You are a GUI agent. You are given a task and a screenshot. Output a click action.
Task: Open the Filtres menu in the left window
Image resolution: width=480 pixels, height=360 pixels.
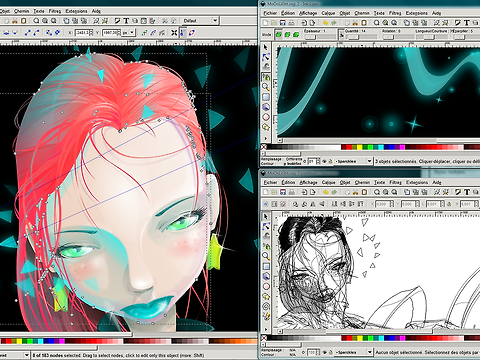pos(55,11)
